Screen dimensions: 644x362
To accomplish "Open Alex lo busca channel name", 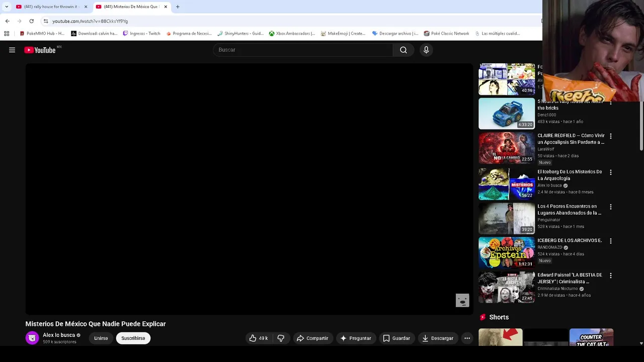I will pos(59,335).
